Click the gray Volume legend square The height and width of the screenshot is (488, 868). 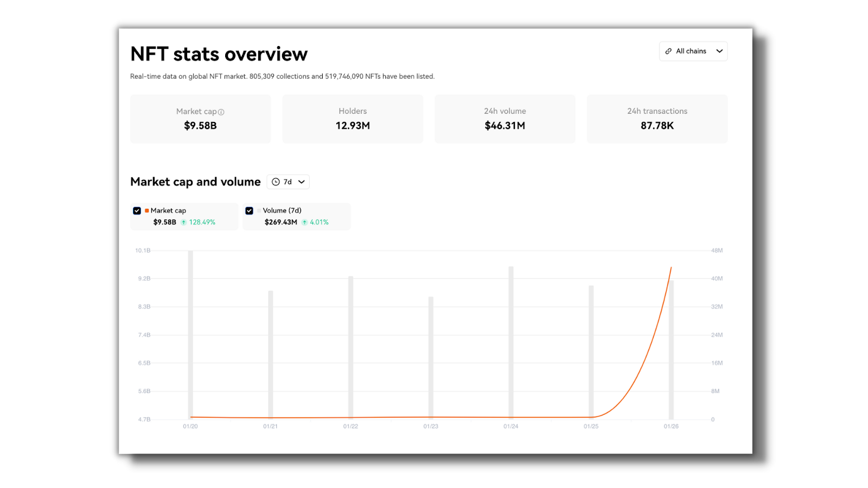point(259,210)
